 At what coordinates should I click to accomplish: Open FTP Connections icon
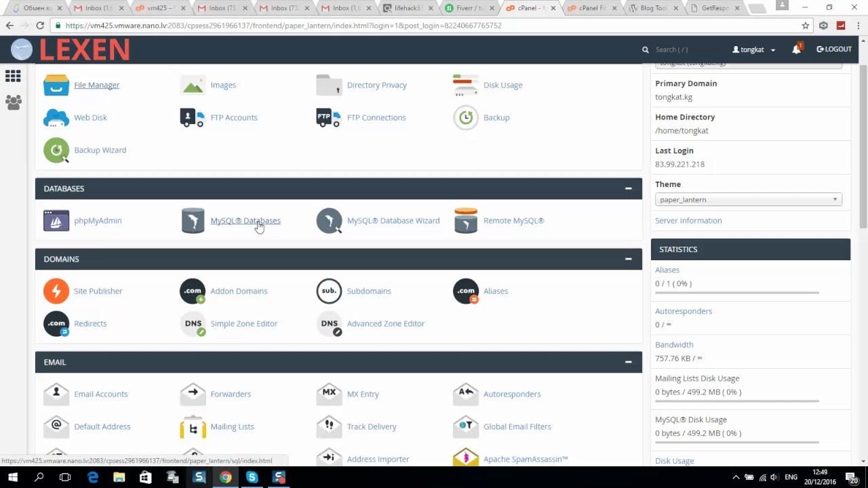click(329, 117)
